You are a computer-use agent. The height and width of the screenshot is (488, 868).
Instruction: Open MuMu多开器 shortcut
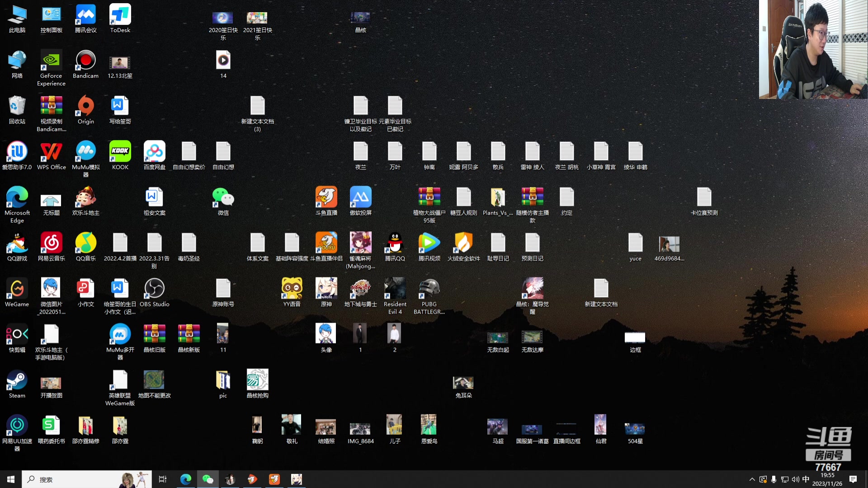[x=120, y=342]
